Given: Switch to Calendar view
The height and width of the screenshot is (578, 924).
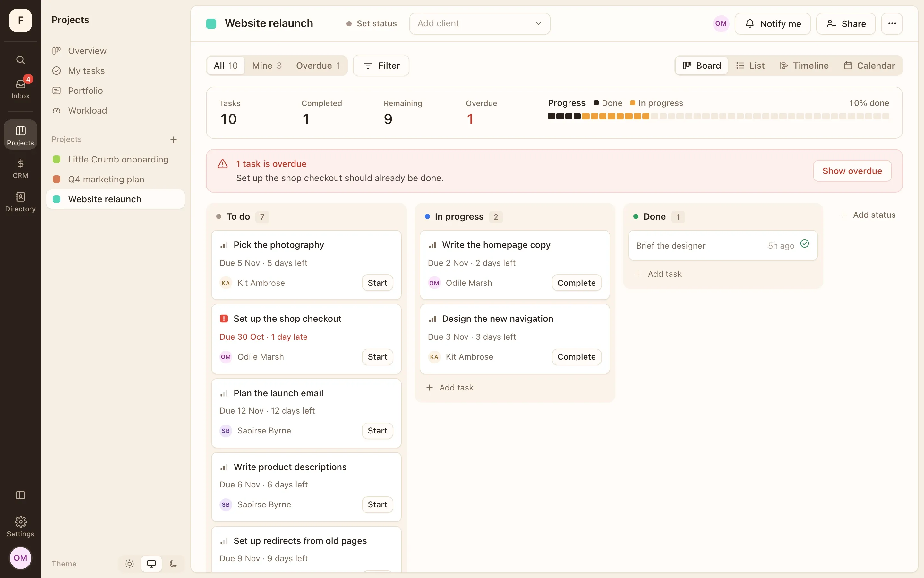Looking at the screenshot, I should click(869, 66).
